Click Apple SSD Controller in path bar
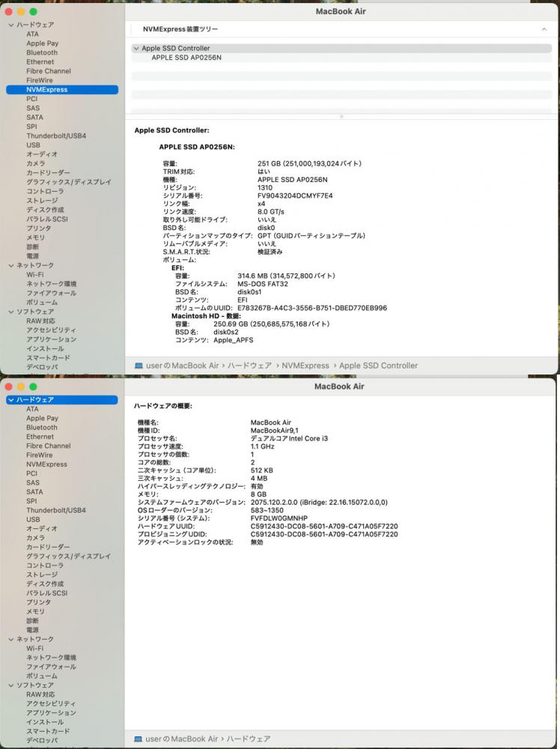This screenshot has width=560, height=749. [x=378, y=366]
